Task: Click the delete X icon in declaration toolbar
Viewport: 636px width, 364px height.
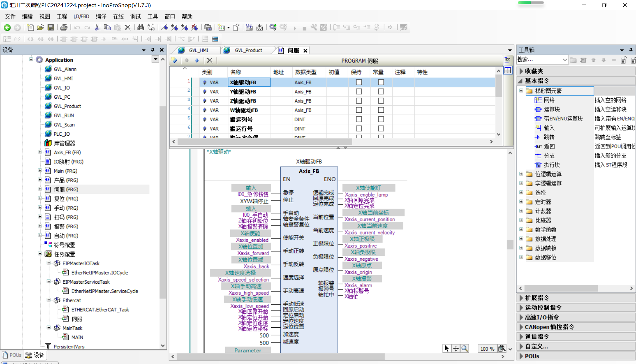Action: (209, 60)
